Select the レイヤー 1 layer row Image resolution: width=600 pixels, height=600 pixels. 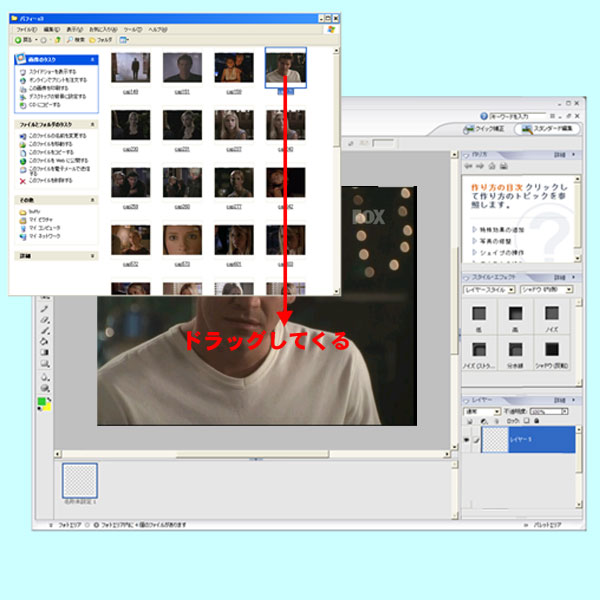(528, 440)
